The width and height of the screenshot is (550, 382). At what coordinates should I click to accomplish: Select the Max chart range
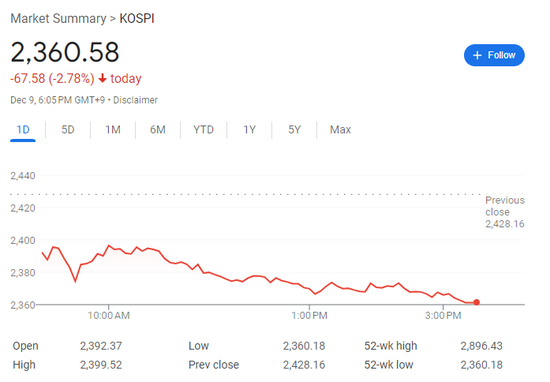tap(340, 130)
